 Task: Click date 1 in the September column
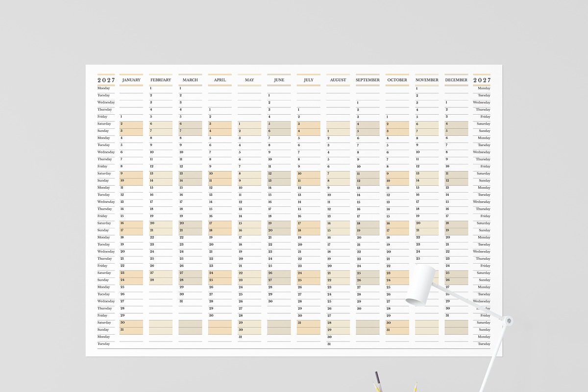click(x=358, y=102)
